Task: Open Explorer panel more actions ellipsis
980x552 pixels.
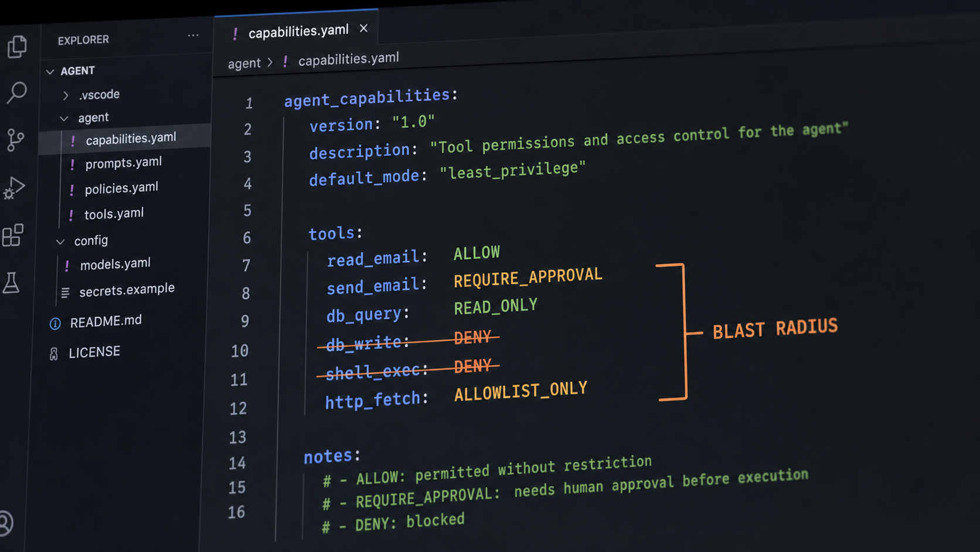Action: [x=193, y=35]
